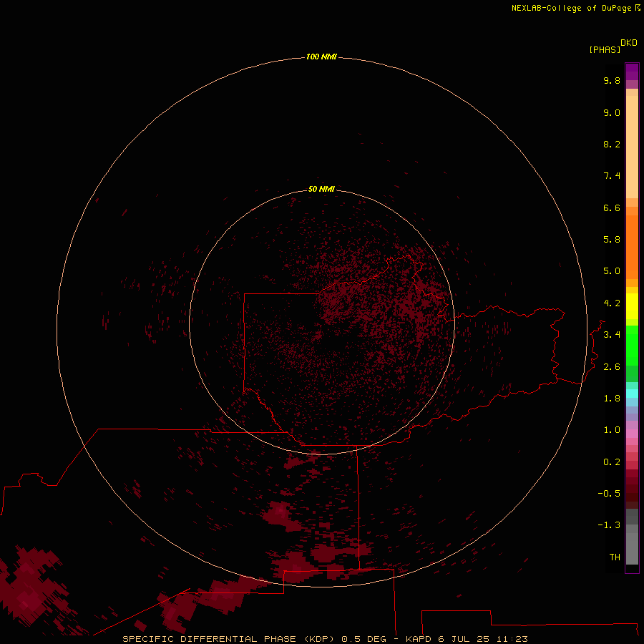Click the purple swatch atop the color bar

click(x=632, y=72)
